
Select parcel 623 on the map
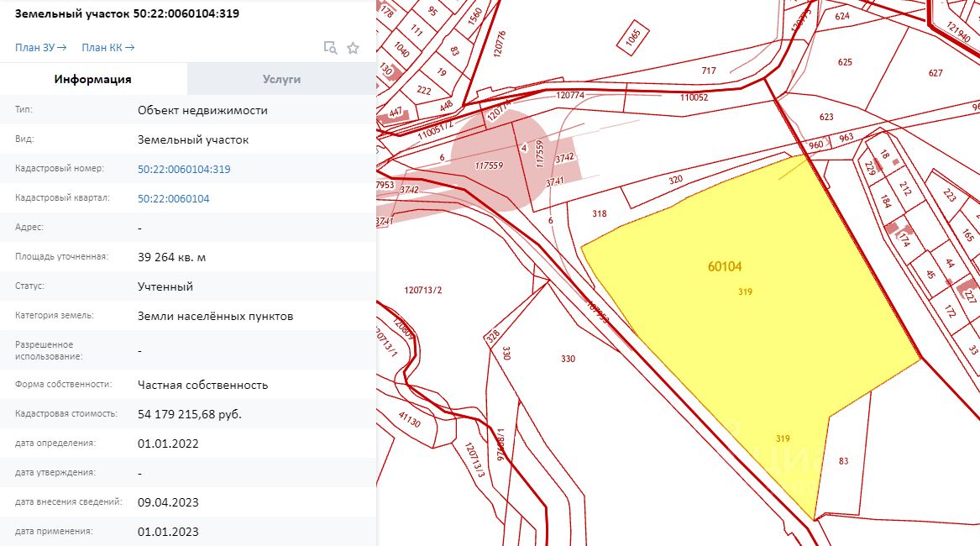point(826,117)
